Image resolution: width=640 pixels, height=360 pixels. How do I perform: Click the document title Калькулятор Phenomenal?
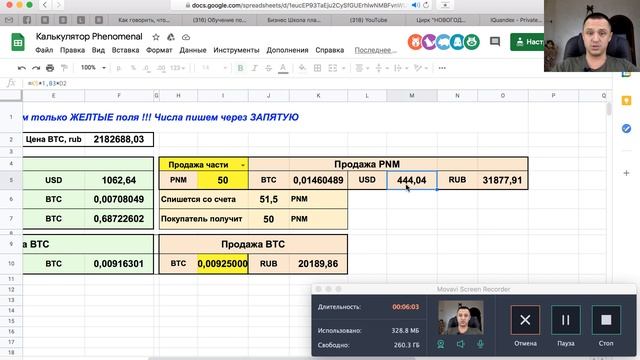89,37
